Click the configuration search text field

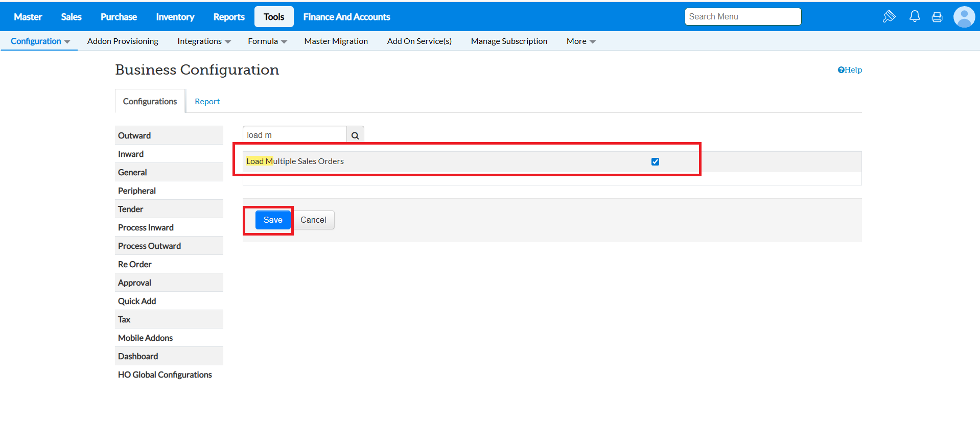295,135
